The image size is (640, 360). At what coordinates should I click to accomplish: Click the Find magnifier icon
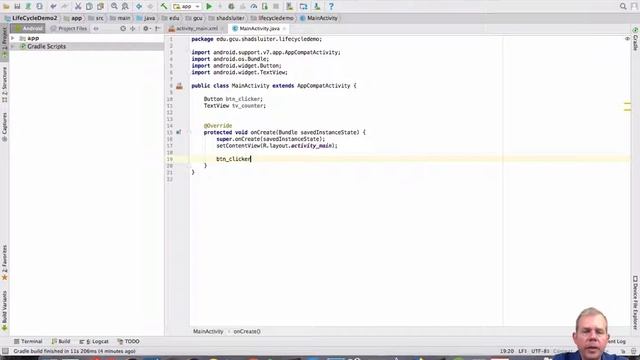(114, 7)
